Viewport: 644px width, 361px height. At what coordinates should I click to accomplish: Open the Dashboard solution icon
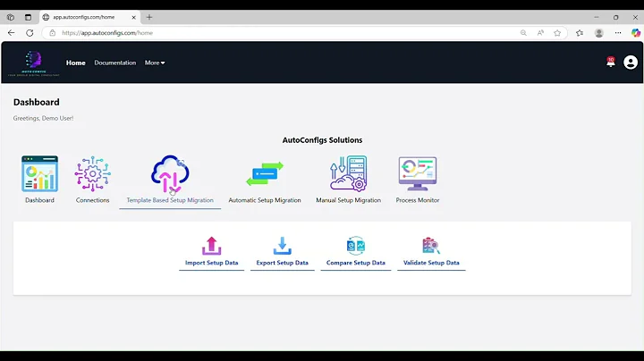[40, 173]
